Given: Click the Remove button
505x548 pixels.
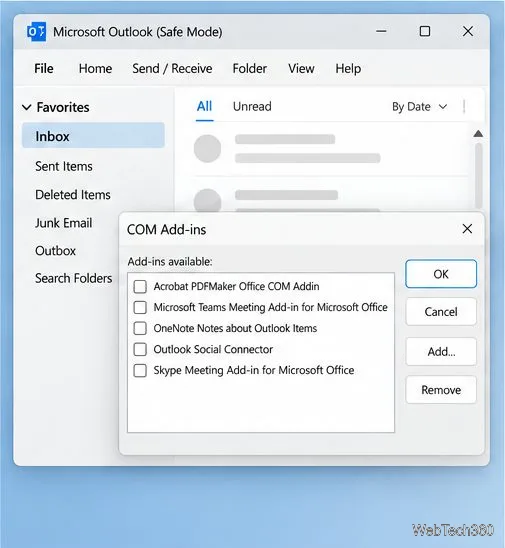Looking at the screenshot, I should 441,390.
